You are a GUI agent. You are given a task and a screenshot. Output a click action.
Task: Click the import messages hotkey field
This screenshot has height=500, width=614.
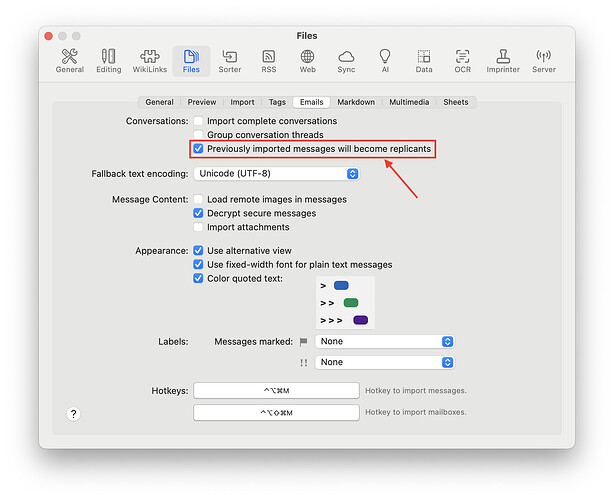276,391
